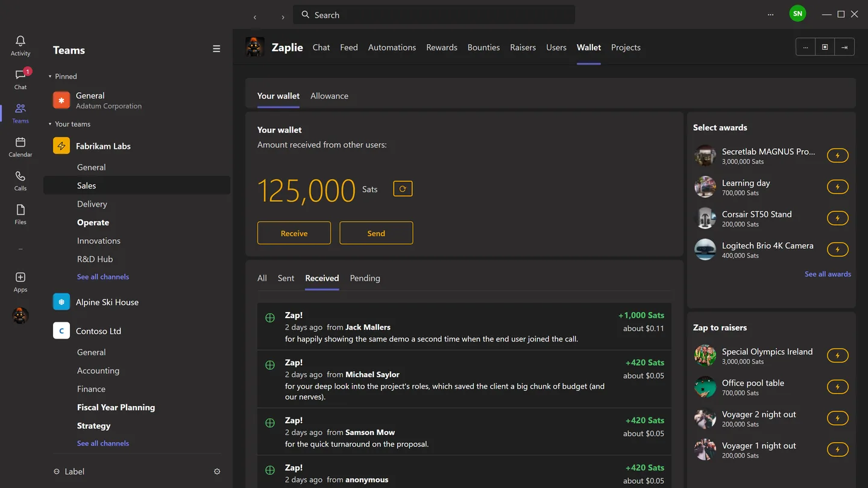Zap the Logitech Brio 4K Camera award
This screenshot has height=488, width=868.
(837, 249)
